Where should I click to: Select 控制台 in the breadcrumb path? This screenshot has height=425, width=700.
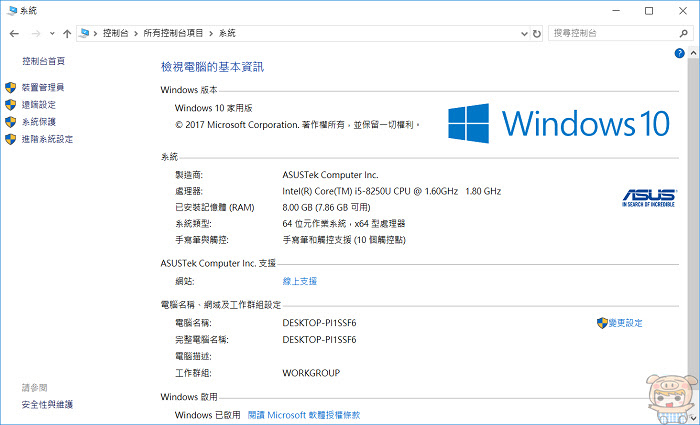tap(116, 33)
